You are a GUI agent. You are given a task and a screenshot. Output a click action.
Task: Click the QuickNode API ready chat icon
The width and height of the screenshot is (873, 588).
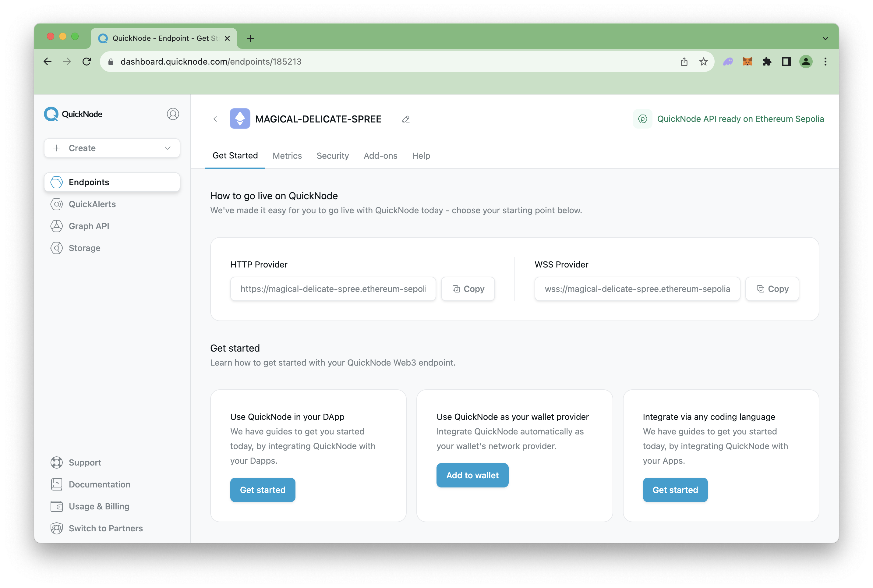point(642,119)
